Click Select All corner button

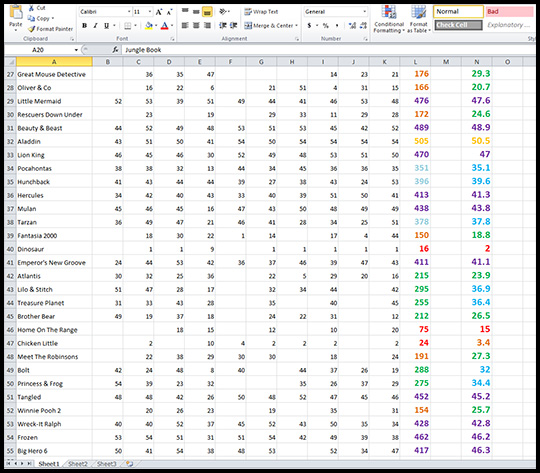click(10, 62)
